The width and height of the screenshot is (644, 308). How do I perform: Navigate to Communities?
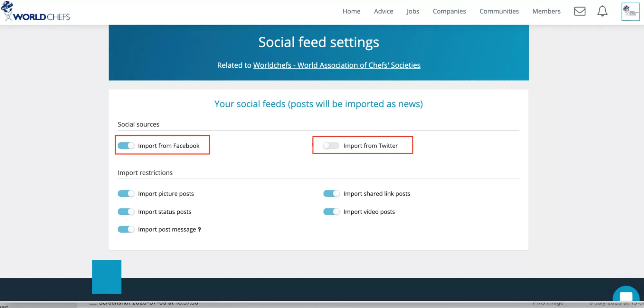click(499, 11)
